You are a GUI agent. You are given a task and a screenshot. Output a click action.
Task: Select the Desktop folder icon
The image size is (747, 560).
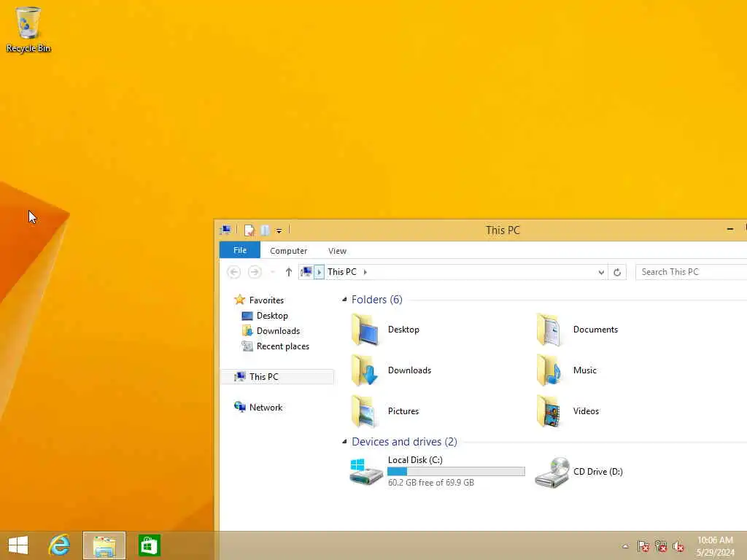click(x=365, y=330)
